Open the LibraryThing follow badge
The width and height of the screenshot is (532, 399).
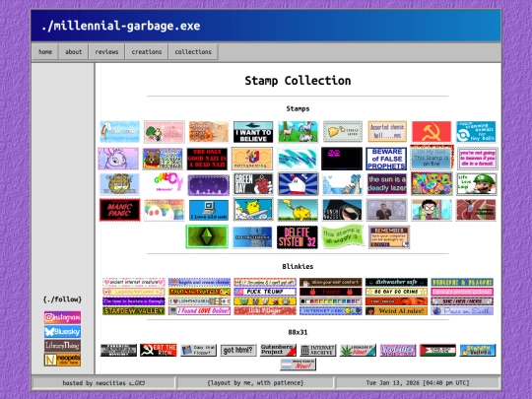[62, 346]
